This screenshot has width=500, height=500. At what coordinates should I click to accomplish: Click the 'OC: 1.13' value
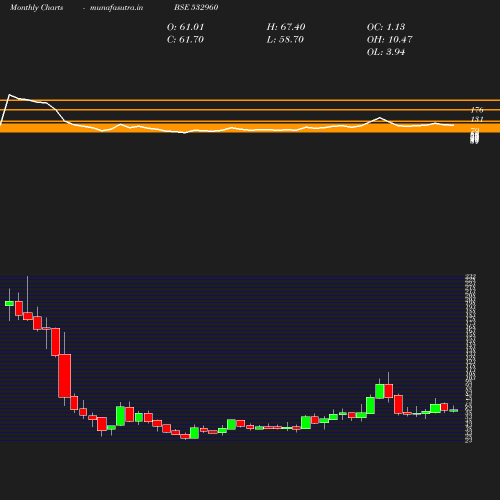(386, 27)
